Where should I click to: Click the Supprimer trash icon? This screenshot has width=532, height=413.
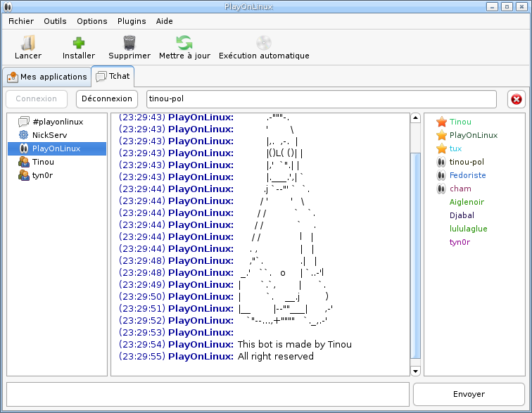129,43
